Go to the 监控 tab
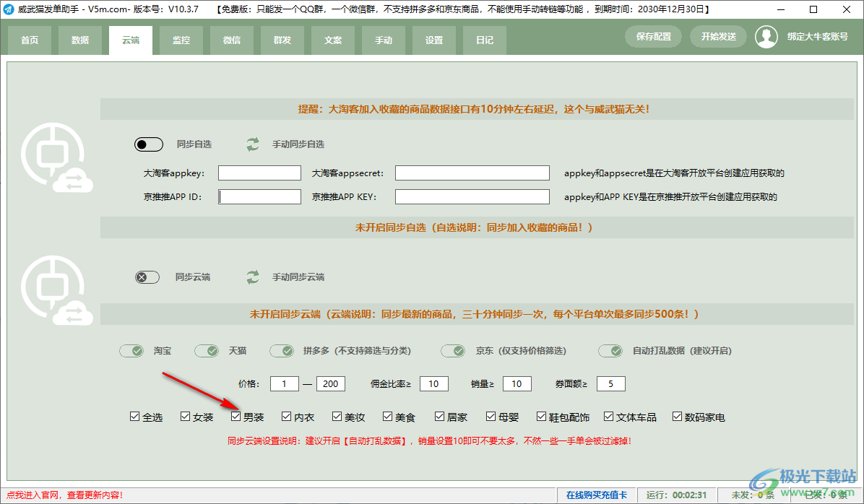Image resolution: width=864 pixels, height=504 pixels. point(181,40)
